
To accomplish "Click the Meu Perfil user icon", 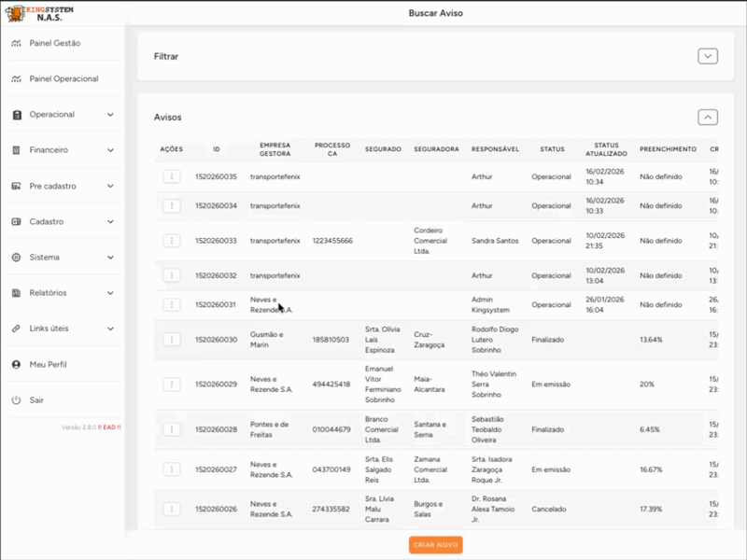I will coord(16,364).
